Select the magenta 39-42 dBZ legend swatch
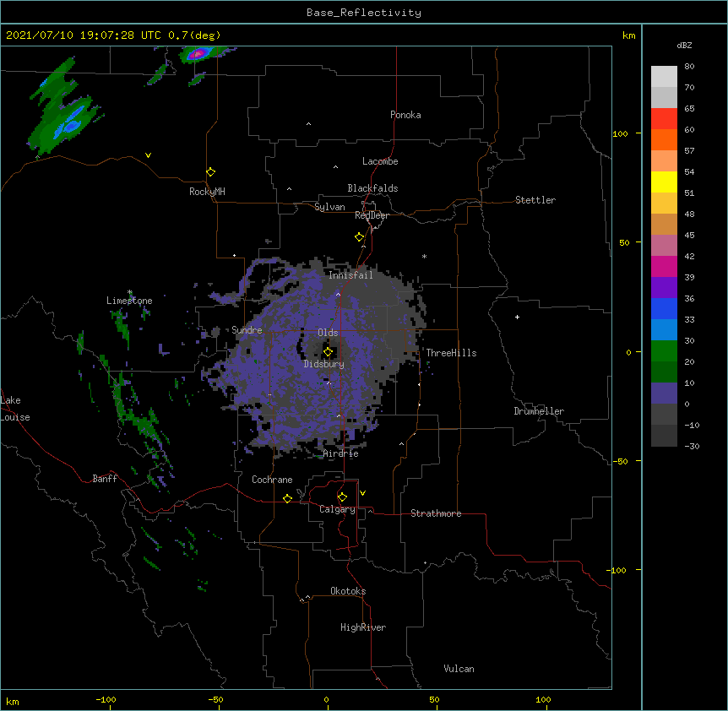 (x=664, y=267)
